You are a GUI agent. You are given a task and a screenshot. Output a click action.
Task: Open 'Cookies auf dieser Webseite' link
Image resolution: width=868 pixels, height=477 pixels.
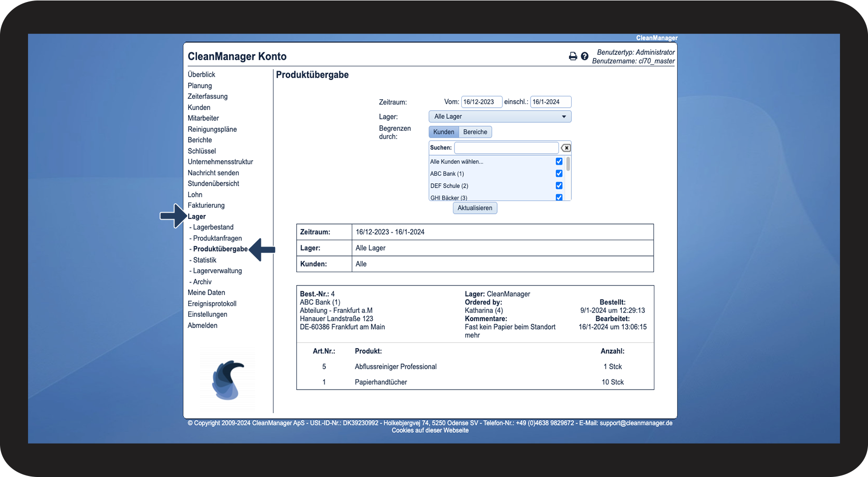click(430, 430)
